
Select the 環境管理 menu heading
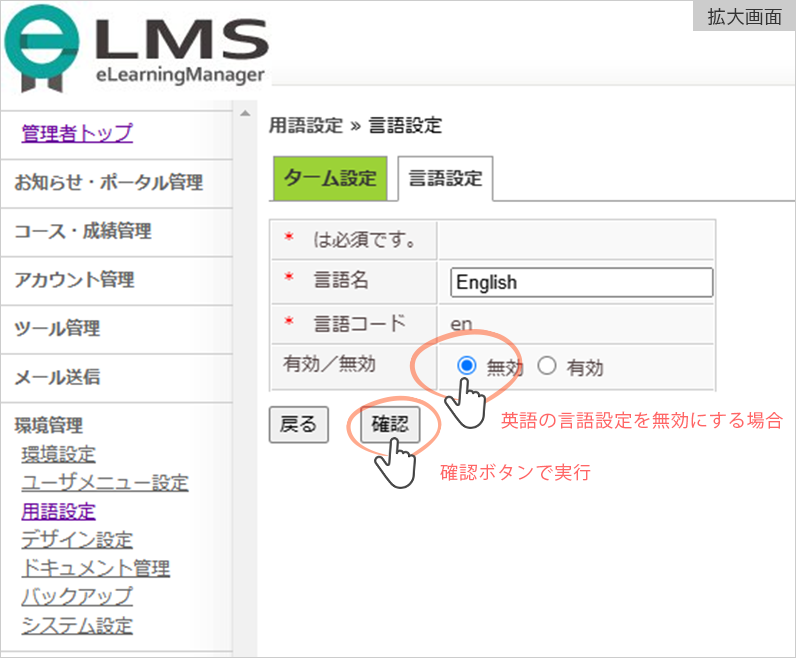49,425
